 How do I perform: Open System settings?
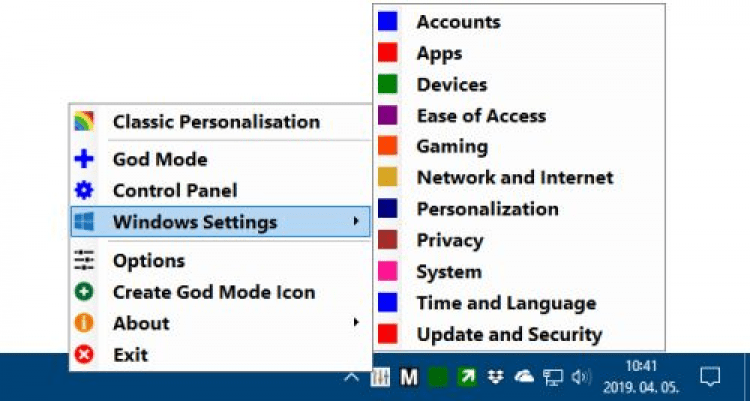[x=519, y=272]
